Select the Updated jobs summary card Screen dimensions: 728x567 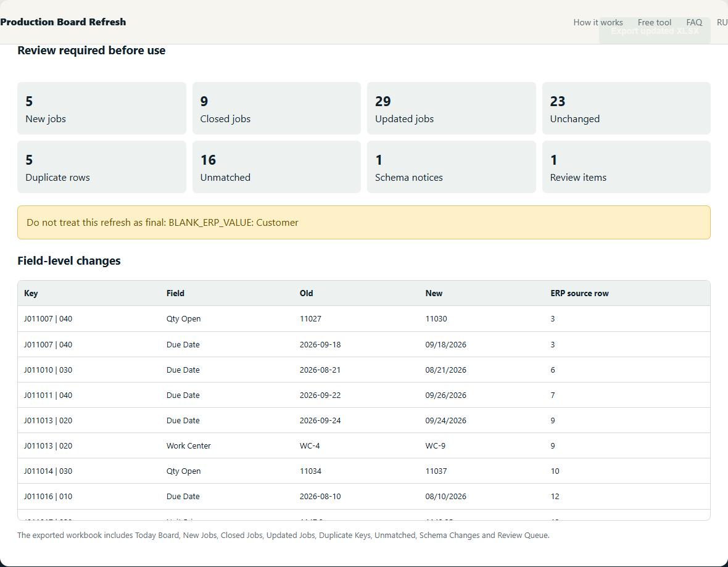pyautogui.click(x=451, y=108)
